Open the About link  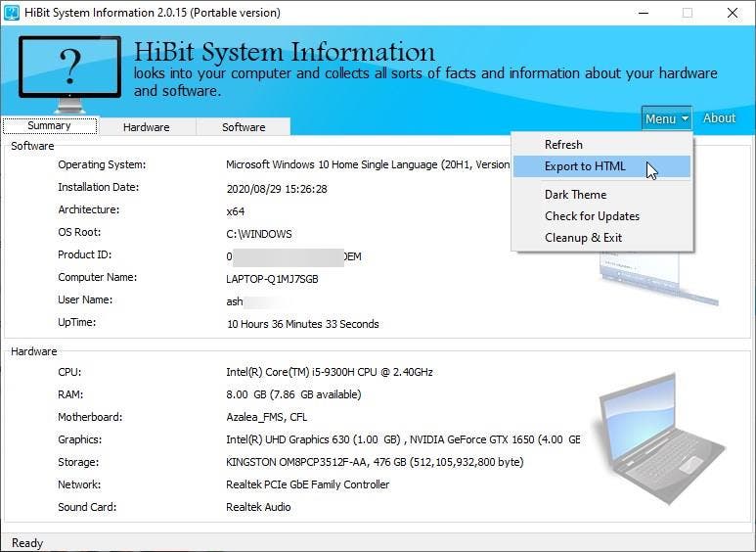719,118
